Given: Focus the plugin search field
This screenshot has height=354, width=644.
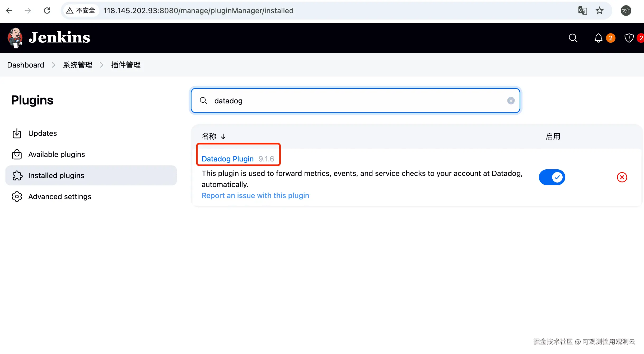Looking at the screenshot, I should (x=355, y=101).
